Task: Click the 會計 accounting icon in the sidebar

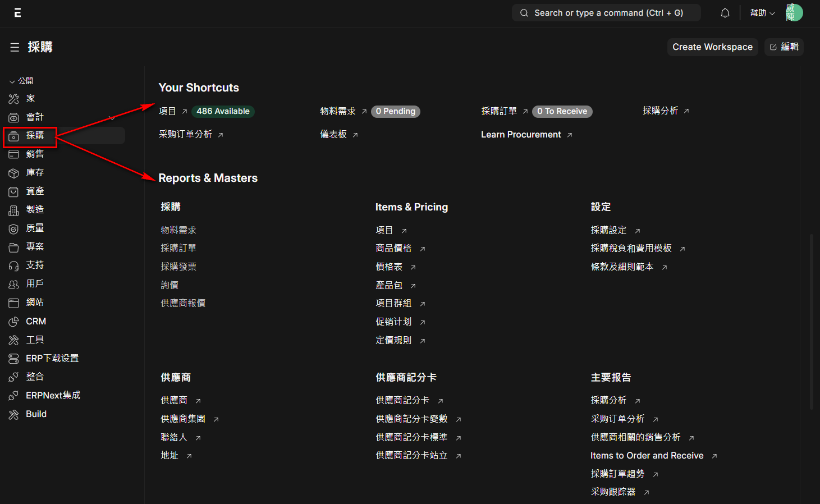Action: (14, 117)
